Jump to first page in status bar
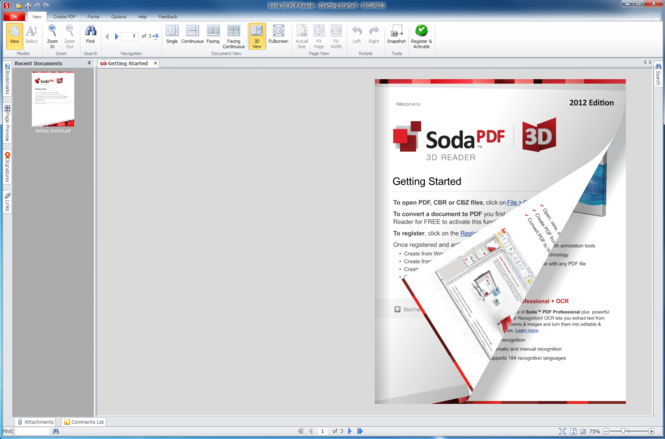The width and height of the screenshot is (665, 439). 300,431
